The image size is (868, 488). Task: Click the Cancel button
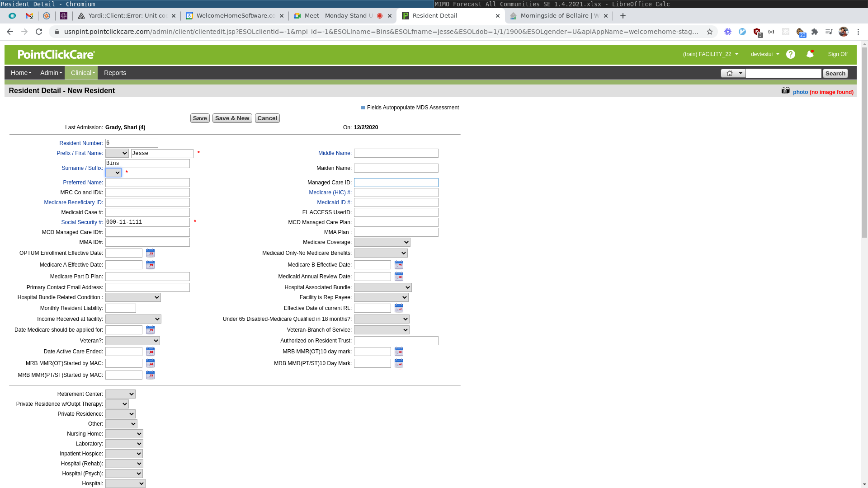point(267,118)
